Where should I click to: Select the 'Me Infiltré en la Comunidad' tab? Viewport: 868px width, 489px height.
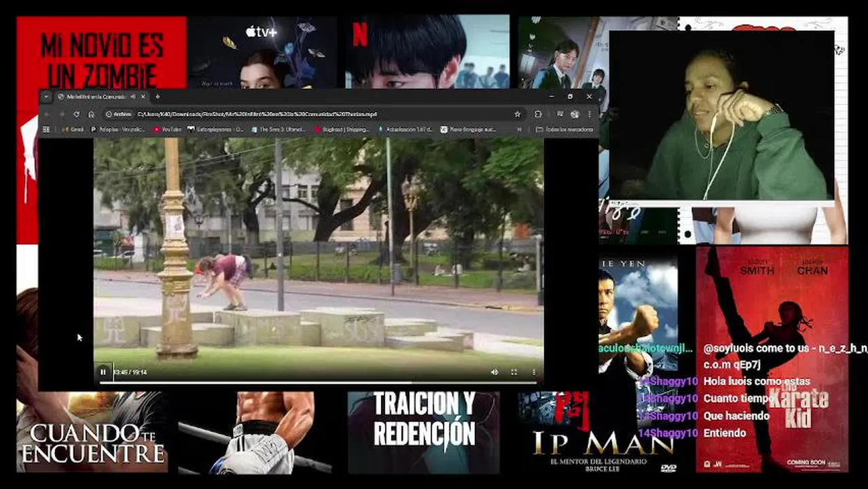[x=102, y=97]
